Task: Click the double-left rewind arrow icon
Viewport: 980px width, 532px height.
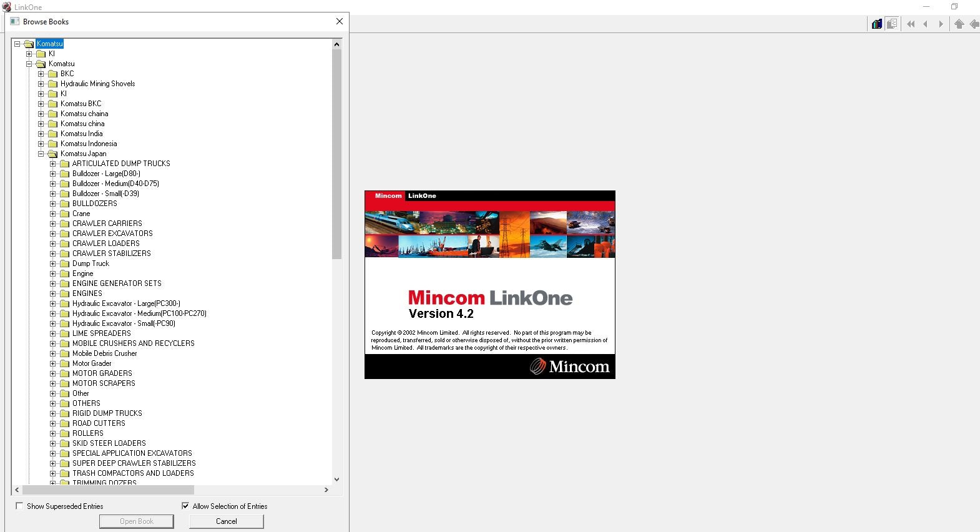Action: click(x=911, y=24)
